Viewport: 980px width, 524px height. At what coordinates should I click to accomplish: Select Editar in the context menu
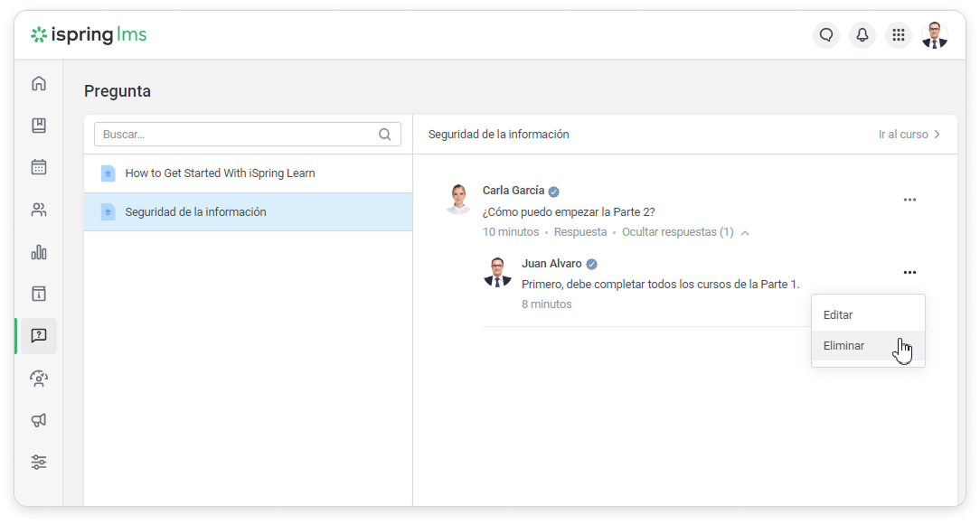[x=838, y=315]
